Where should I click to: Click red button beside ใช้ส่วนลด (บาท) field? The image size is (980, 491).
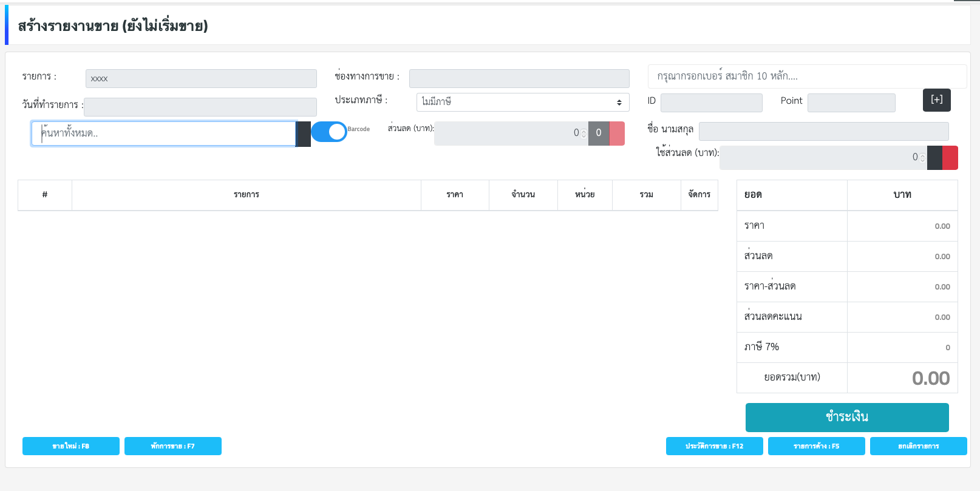coord(950,158)
